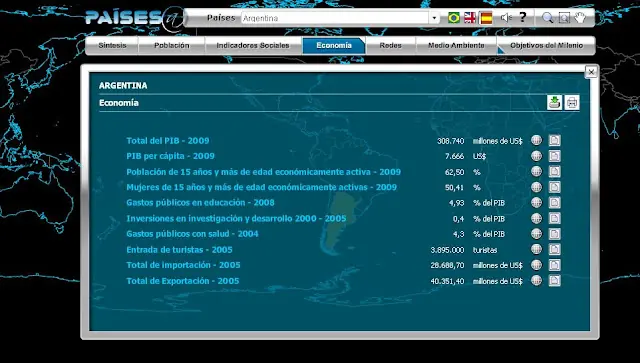Click the Argentina country input field
Image resolution: width=640 pixels, height=363 pixels.
pos(335,18)
